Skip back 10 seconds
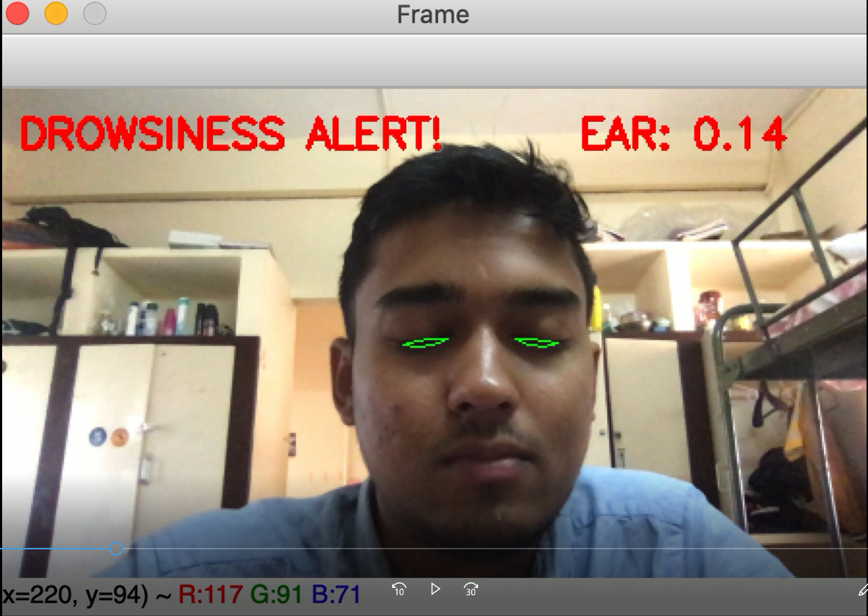Viewport: 868px width, 616px height. [399, 589]
